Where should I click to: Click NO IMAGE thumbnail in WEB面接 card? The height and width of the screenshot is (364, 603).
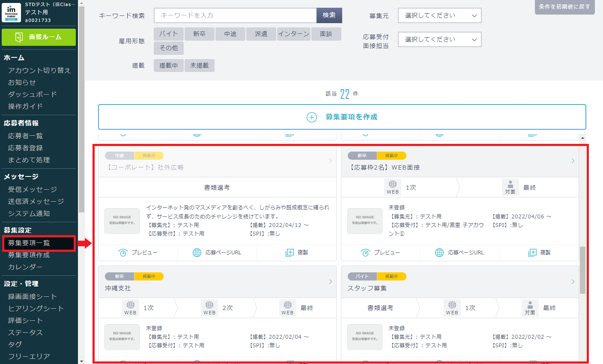coord(365,221)
